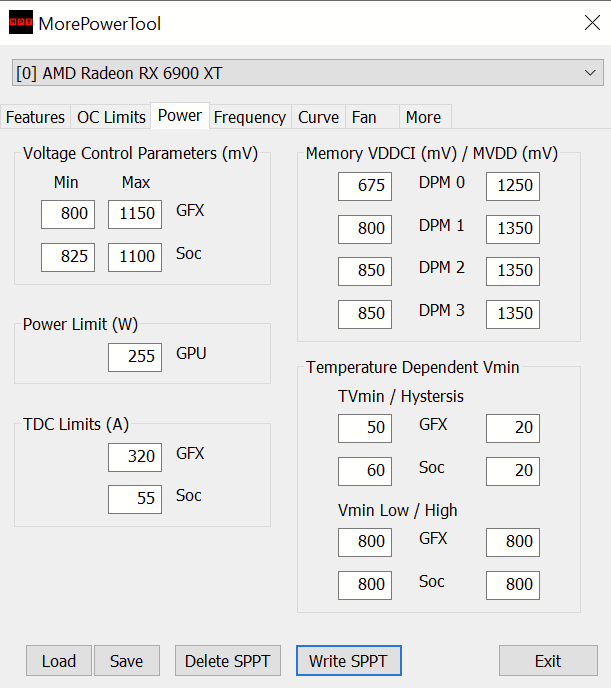
Task: Click the 'Temperature Dependent Vmin' label
Action: click(413, 367)
